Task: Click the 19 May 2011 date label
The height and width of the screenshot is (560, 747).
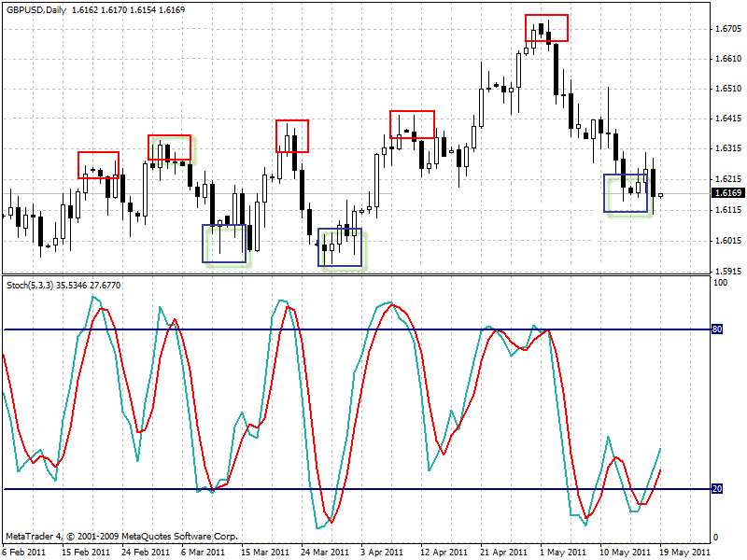Action: point(684,552)
